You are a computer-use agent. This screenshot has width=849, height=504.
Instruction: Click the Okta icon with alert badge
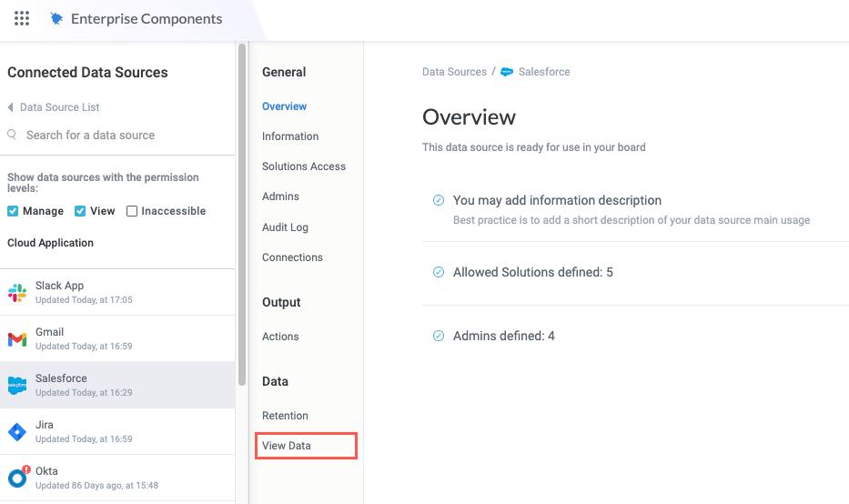pos(18,478)
